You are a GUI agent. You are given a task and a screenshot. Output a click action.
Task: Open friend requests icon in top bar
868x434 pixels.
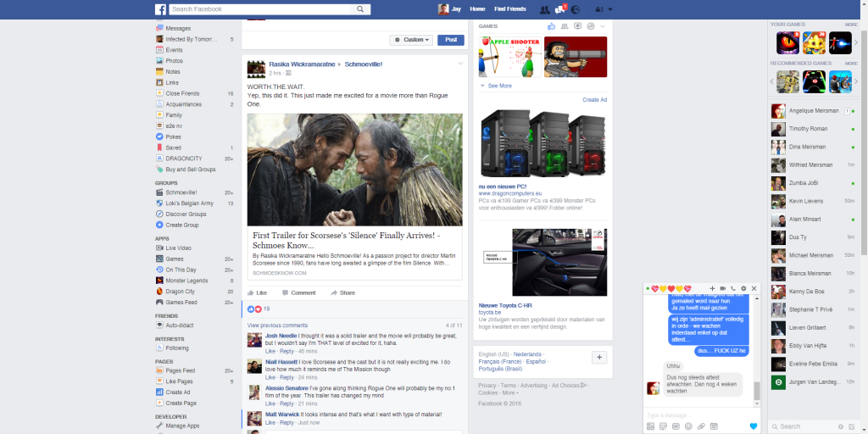[x=544, y=9]
